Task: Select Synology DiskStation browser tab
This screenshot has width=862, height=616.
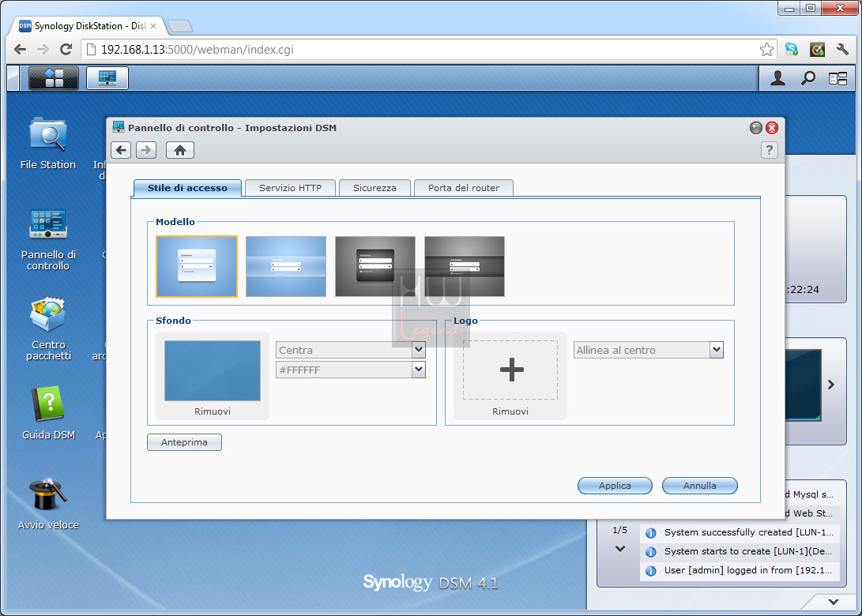Action: 88,26
